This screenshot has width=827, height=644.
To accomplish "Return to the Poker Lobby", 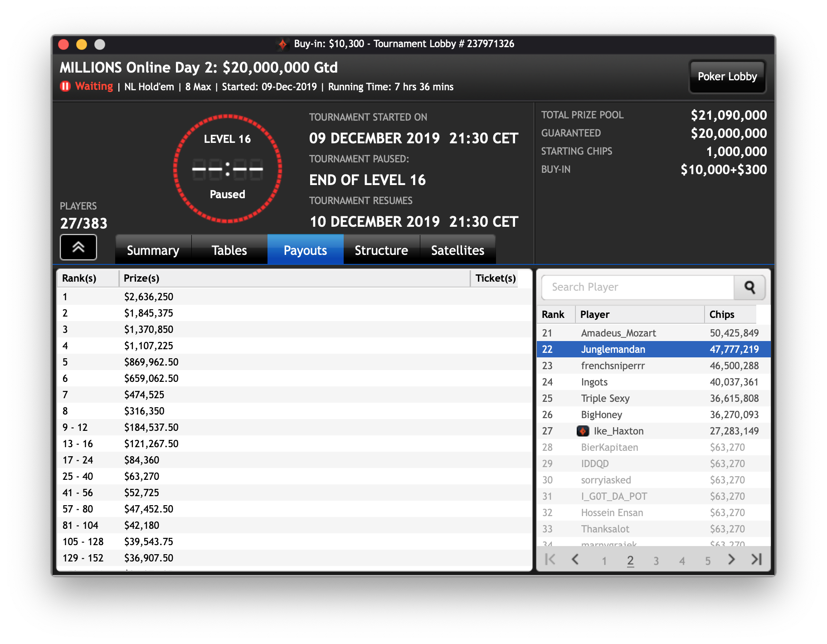I will pyautogui.click(x=727, y=77).
